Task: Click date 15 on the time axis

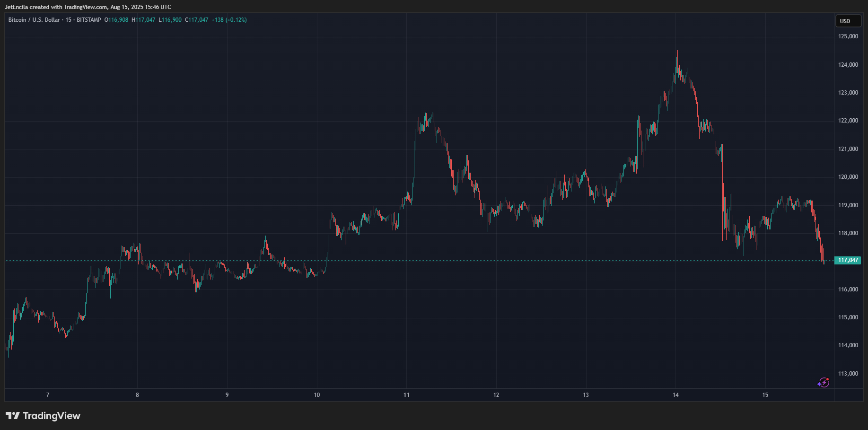Action: 765,395
